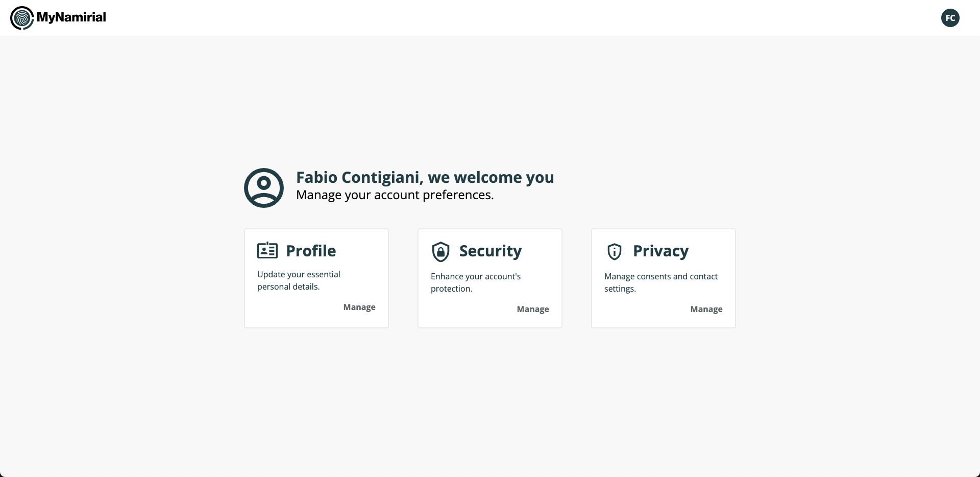Open Manage in the Security card
This screenshot has width=980, height=477.
(x=533, y=309)
